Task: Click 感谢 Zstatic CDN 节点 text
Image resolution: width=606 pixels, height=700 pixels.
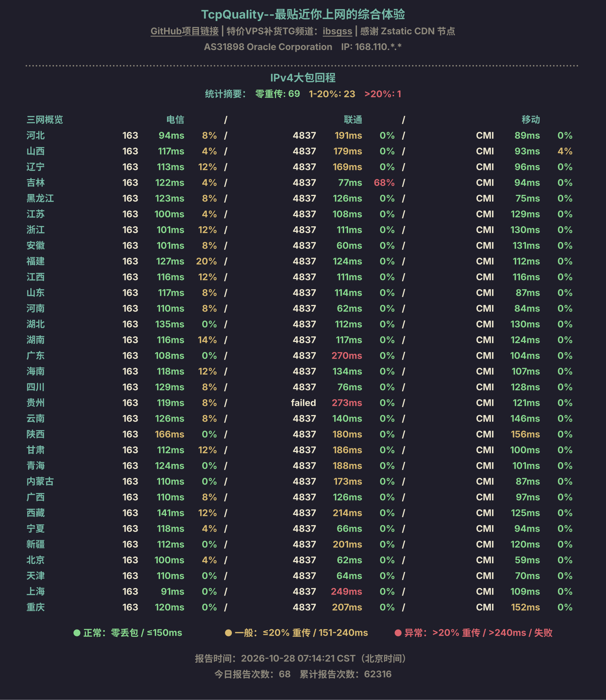Action: 407,31
